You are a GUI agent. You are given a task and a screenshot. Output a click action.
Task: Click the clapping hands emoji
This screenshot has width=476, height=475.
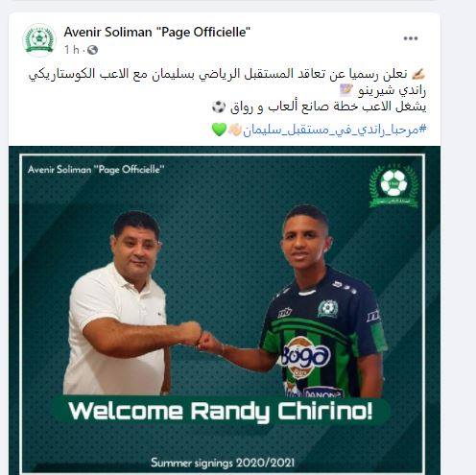tap(234, 130)
